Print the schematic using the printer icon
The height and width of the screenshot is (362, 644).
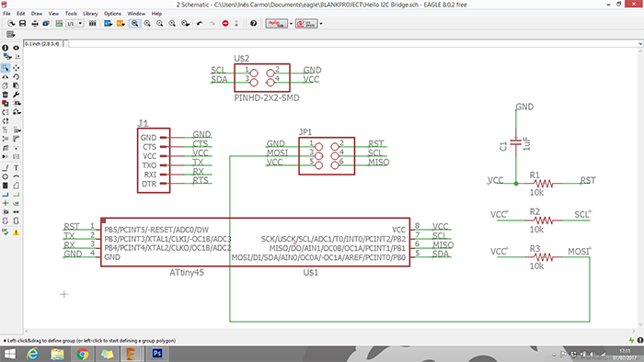(x=35, y=23)
